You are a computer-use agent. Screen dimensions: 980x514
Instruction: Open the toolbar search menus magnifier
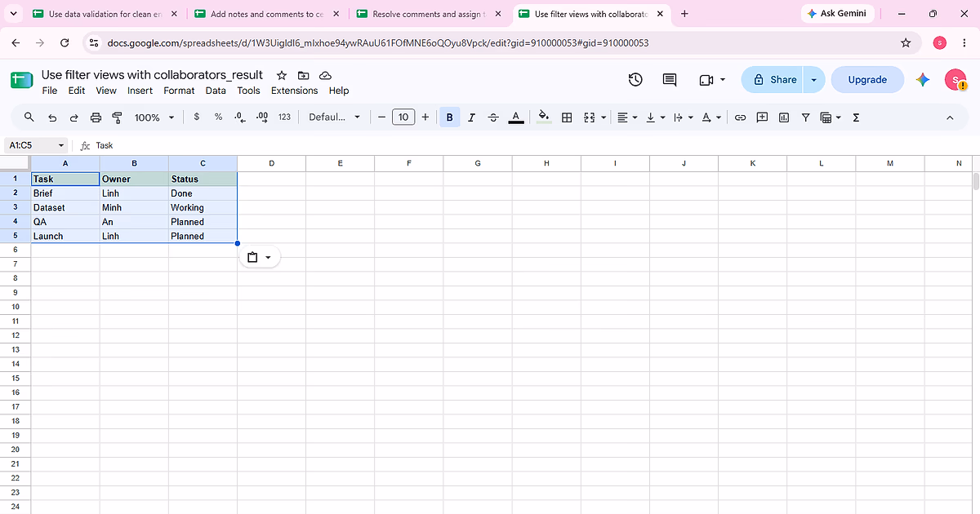[x=29, y=117]
